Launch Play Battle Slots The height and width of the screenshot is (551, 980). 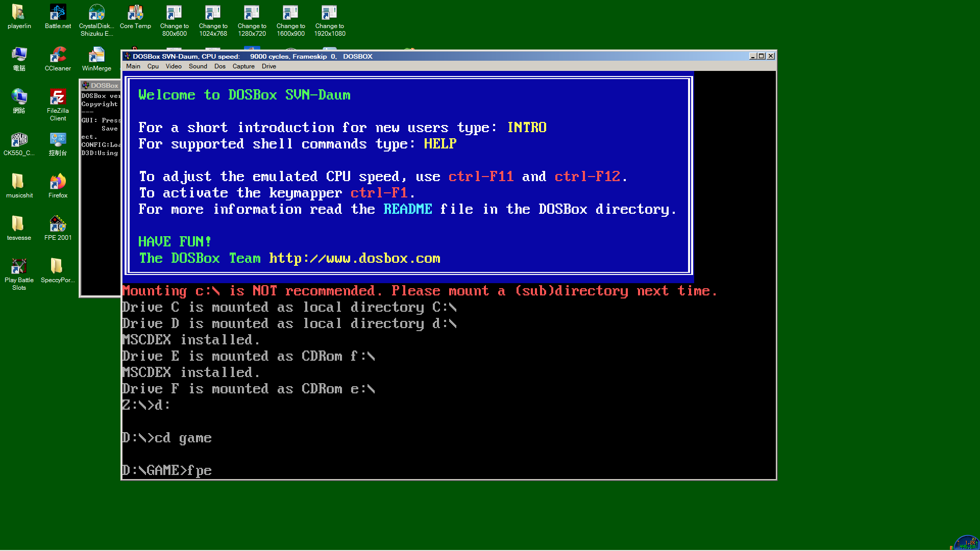(x=19, y=265)
